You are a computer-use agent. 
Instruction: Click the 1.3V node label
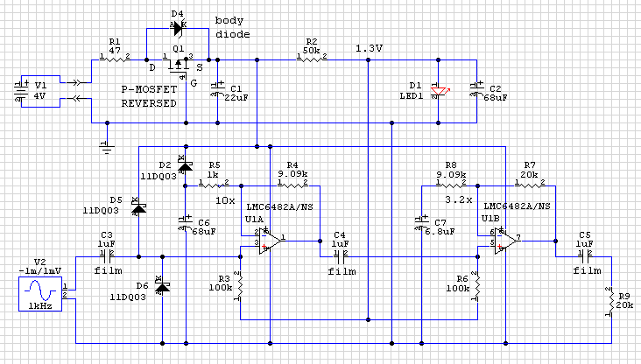click(x=369, y=48)
